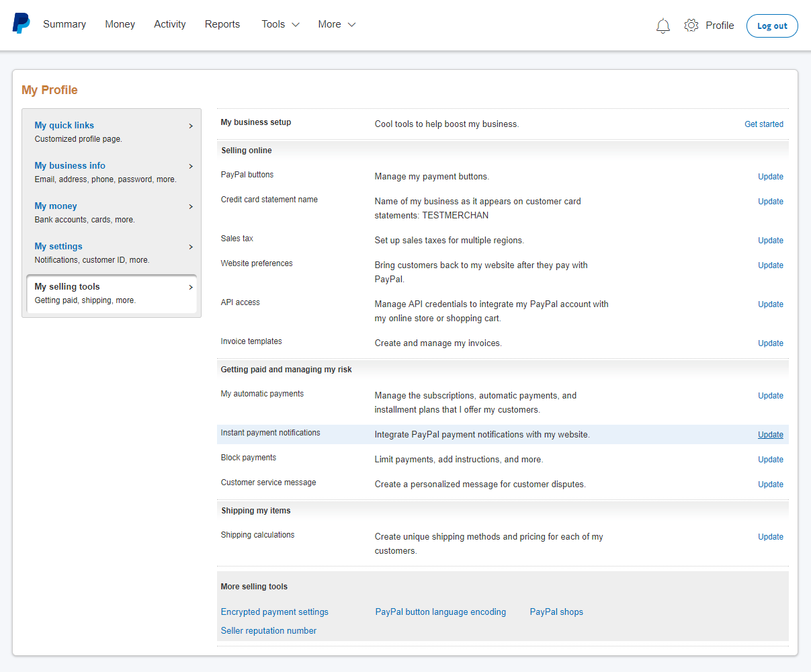Click Update for My automatic payments
This screenshot has width=811, height=672.
click(771, 396)
